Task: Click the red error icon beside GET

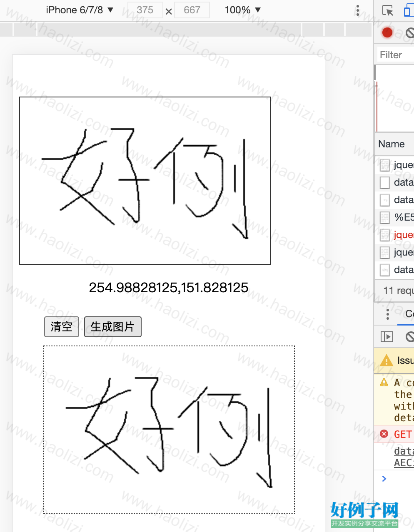Action: coord(384,434)
